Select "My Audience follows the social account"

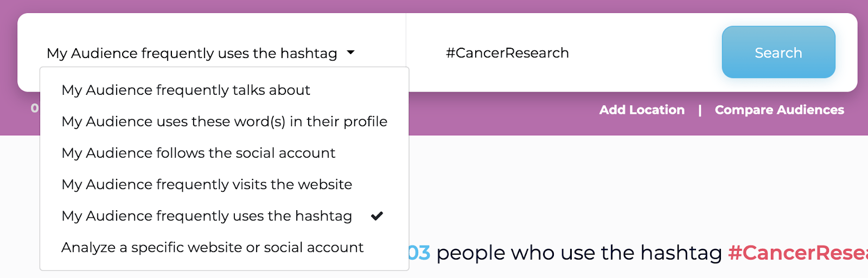198,153
